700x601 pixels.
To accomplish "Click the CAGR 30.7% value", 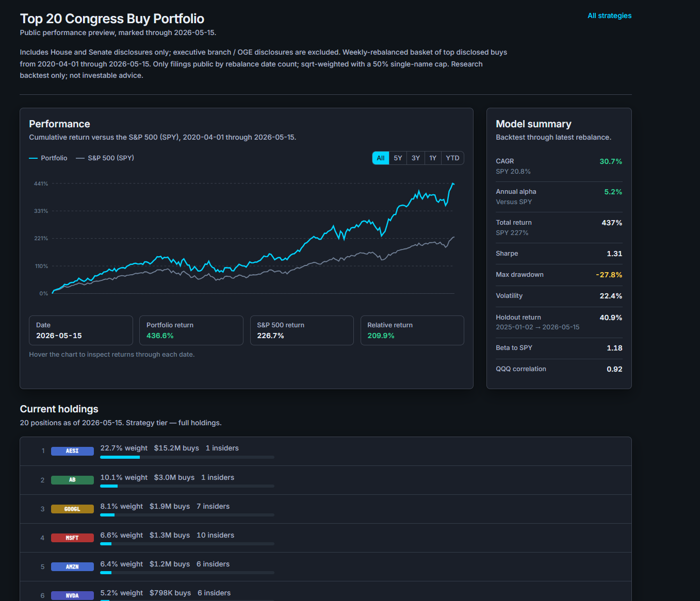I will pos(611,161).
